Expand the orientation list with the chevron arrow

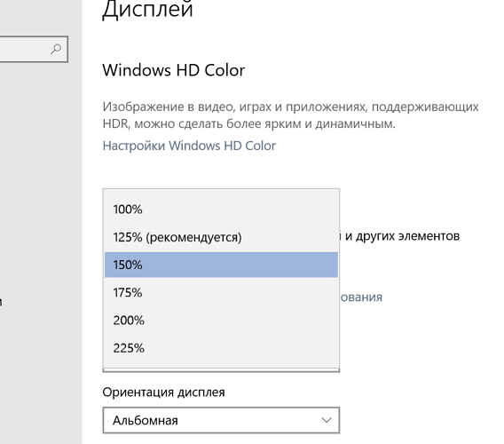(327, 420)
